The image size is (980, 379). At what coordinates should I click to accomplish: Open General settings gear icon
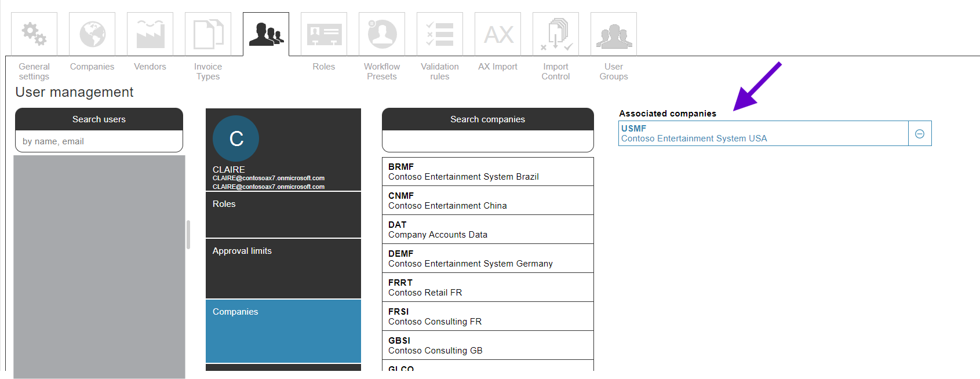point(34,34)
